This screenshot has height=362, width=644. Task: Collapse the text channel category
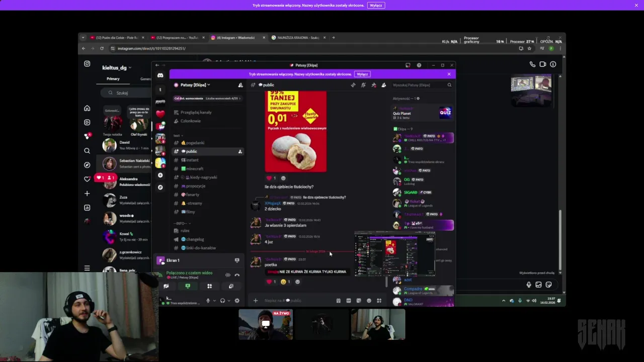tap(178, 135)
